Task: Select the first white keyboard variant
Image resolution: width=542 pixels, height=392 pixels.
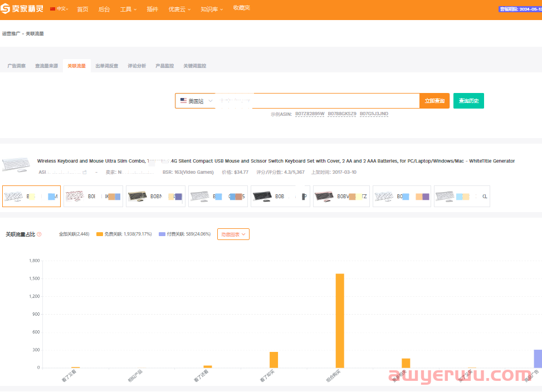Action: click(x=14, y=197)
